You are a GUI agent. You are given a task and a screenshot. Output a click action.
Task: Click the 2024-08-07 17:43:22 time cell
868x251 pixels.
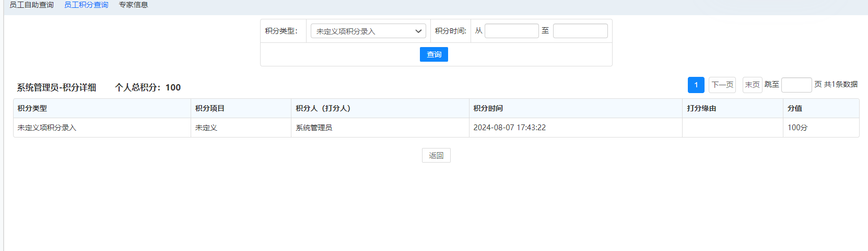coord(509,128)
